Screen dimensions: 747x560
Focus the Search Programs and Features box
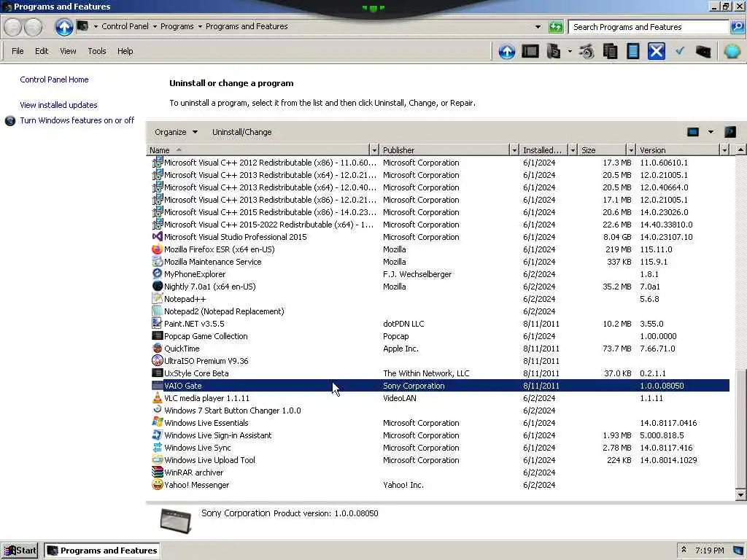[x=649, y=27]
